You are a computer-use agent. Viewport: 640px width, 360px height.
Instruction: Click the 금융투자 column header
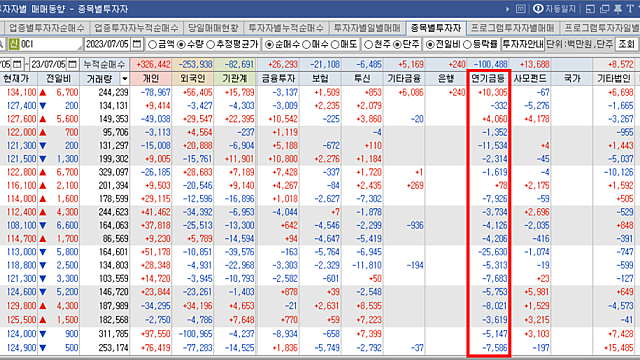point(278,78)
